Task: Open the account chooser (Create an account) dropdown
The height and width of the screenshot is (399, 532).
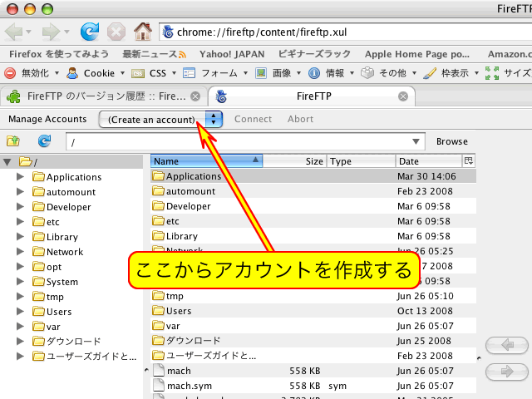Action: point(160,120)
